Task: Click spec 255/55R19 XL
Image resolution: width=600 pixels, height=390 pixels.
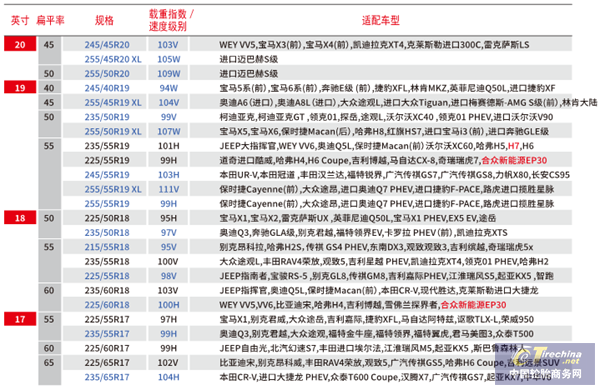Action: (x=113, y=189)
